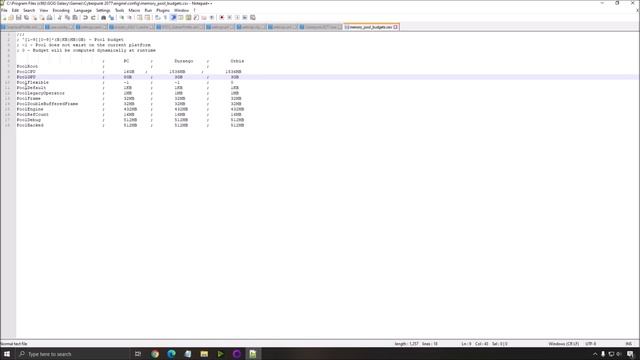The width and height of the screenshot is (640, 360).
Task: Open the notification center icon
Action: click(631, 354)
